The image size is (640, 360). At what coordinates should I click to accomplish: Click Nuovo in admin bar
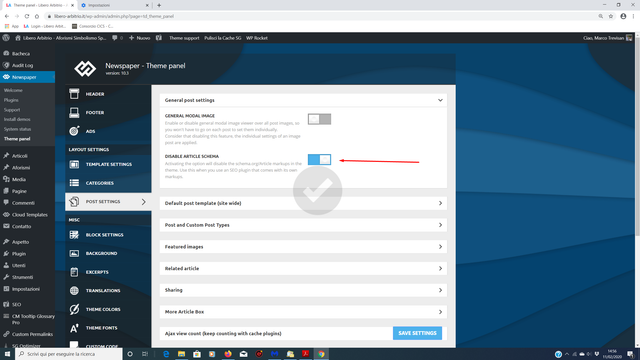point(140,38)
